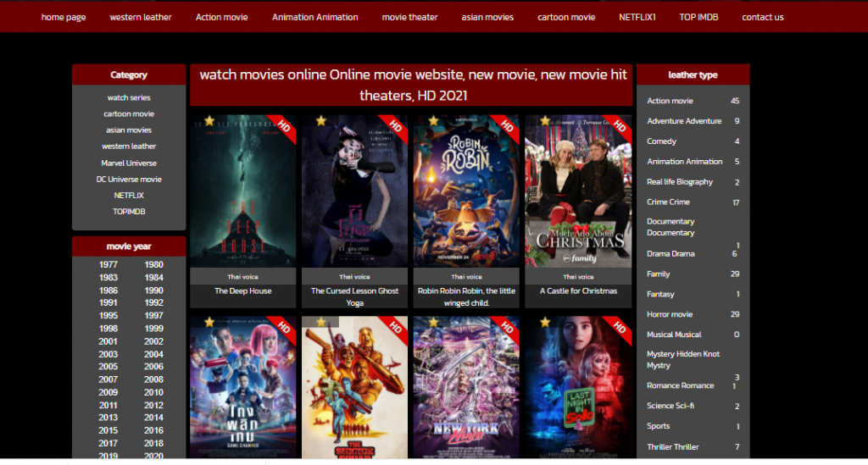This screenshot has height=465, width=868.
Task: Filter movies by year 1977
Action: click(x=108, y=265)
